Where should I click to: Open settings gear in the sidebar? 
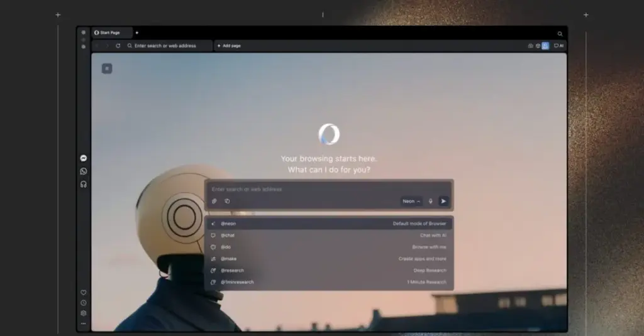click(84, 313)
